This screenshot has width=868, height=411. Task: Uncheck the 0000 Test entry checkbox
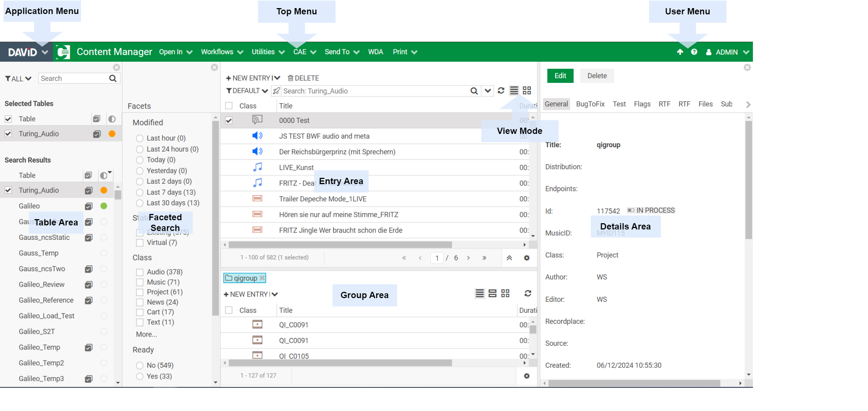point(229,121)
